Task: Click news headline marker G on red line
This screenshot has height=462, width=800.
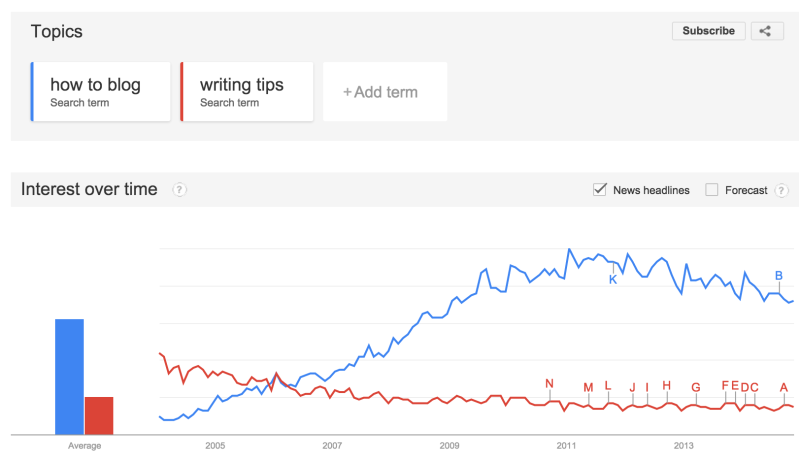Action: (x=696, y=388)
